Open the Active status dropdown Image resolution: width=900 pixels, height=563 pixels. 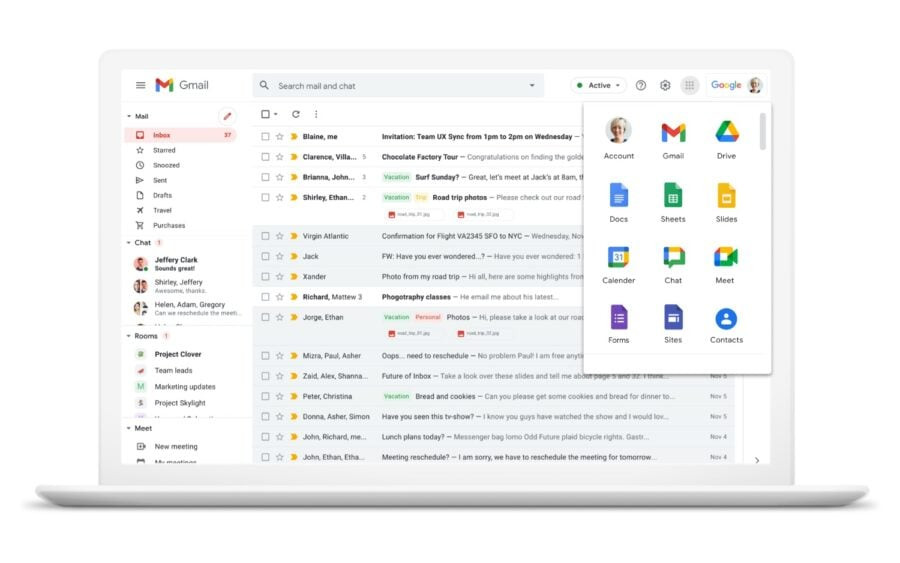tap(599, 86)
